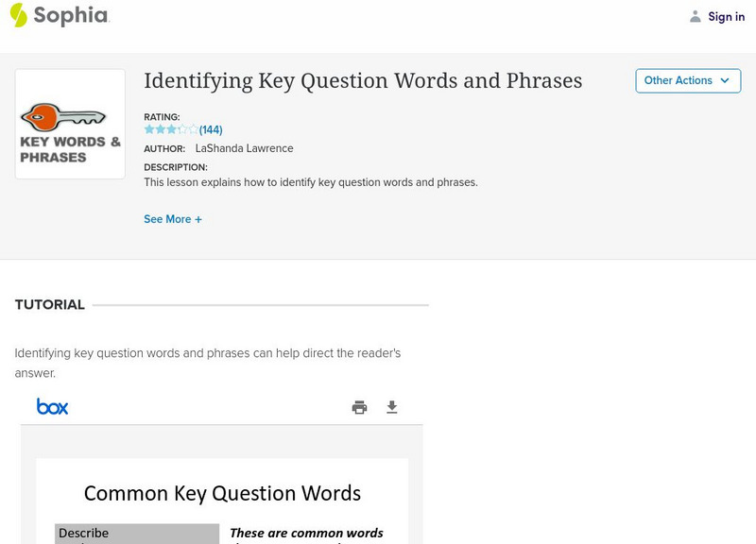Select the Describe row in the document
This screenshot has height=544, width=756.
(x=137, y=534)
